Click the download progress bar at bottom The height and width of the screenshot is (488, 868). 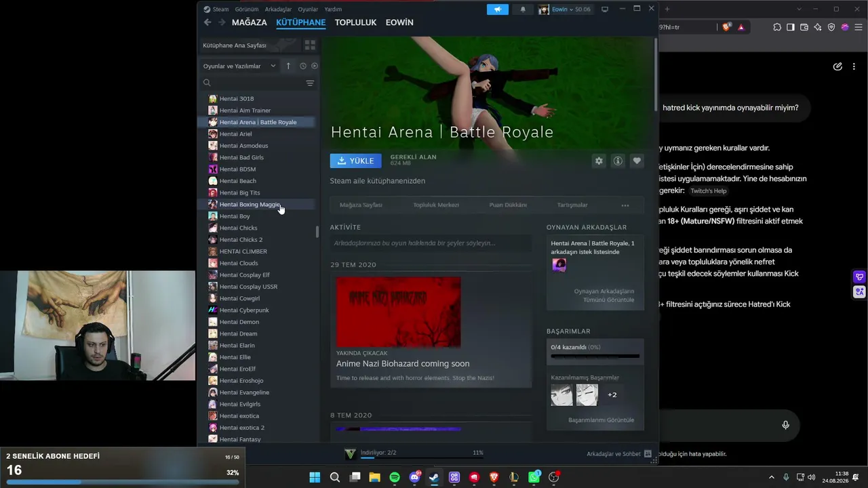tap(422, 457)
